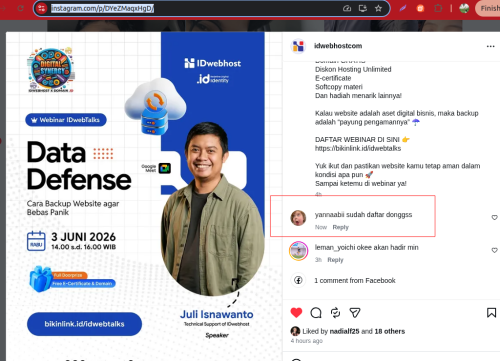500x361 pixels.
Task: Open idwebhostcom profile avatar
Action: pyautogui.click(x=298, y=46)
